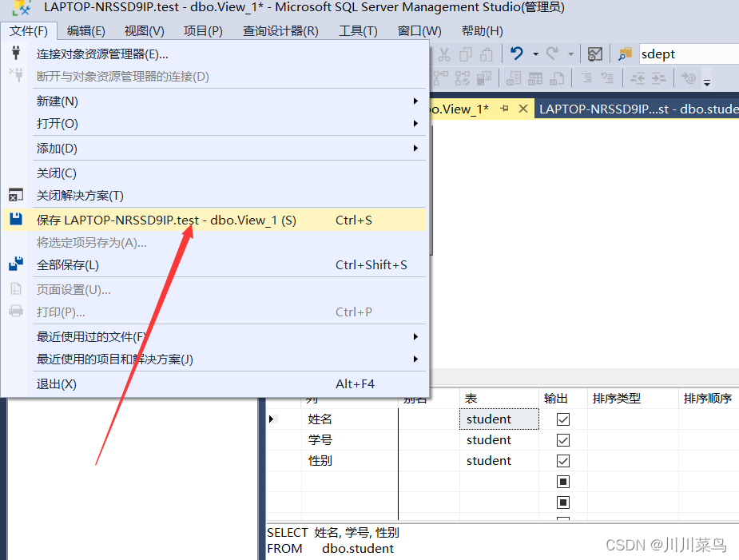Click Include Client Statistics icon
This screenshot has width=739, height=560.
[x=484, y=78]
